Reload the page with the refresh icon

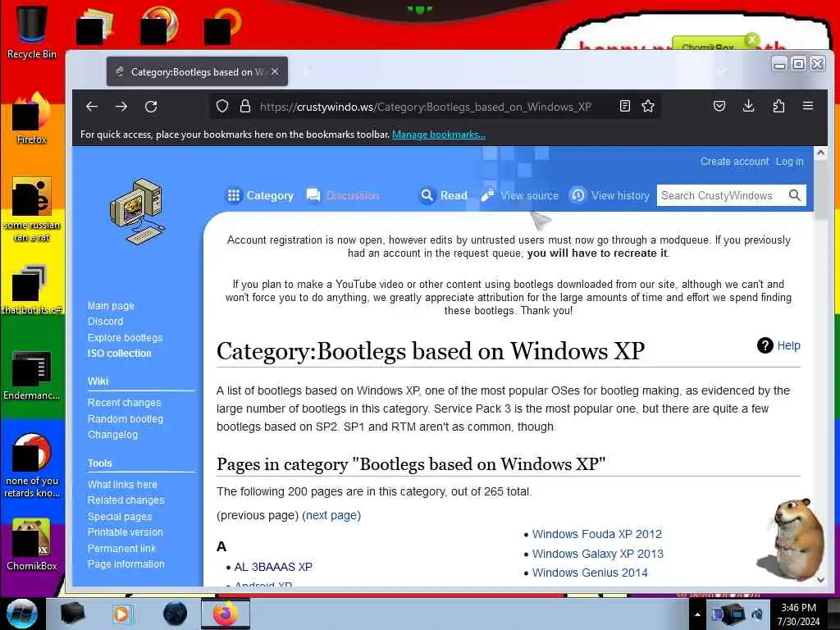coord(151,107)
